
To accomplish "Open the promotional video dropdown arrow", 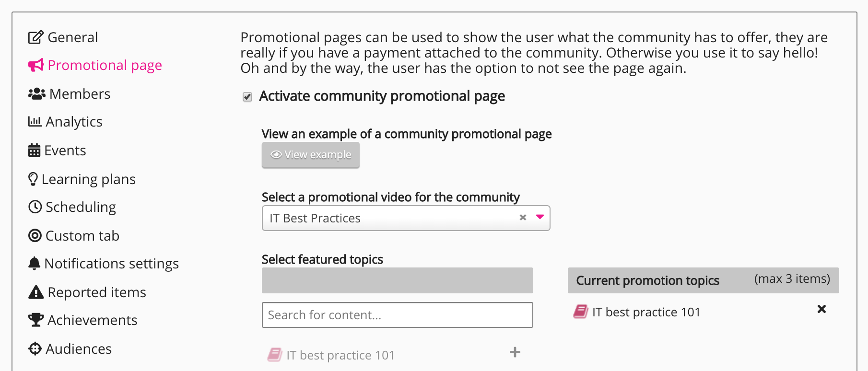I will click(540, 217).
